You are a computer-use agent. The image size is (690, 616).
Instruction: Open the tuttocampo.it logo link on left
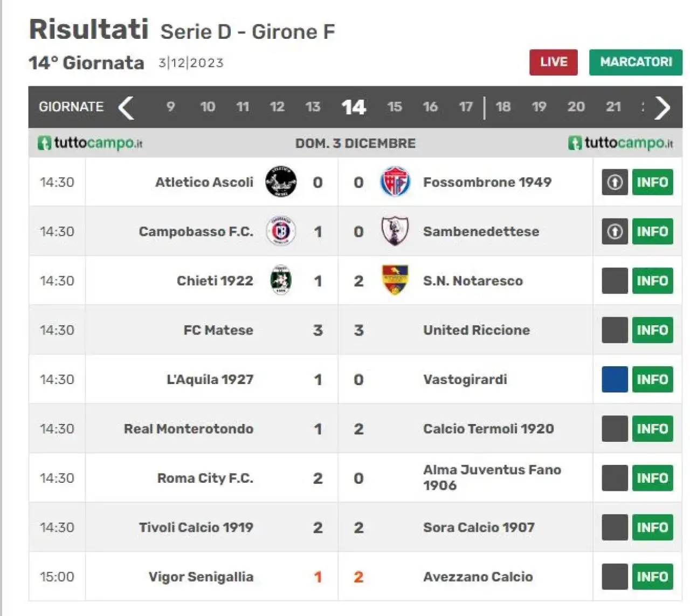[90, 143]
